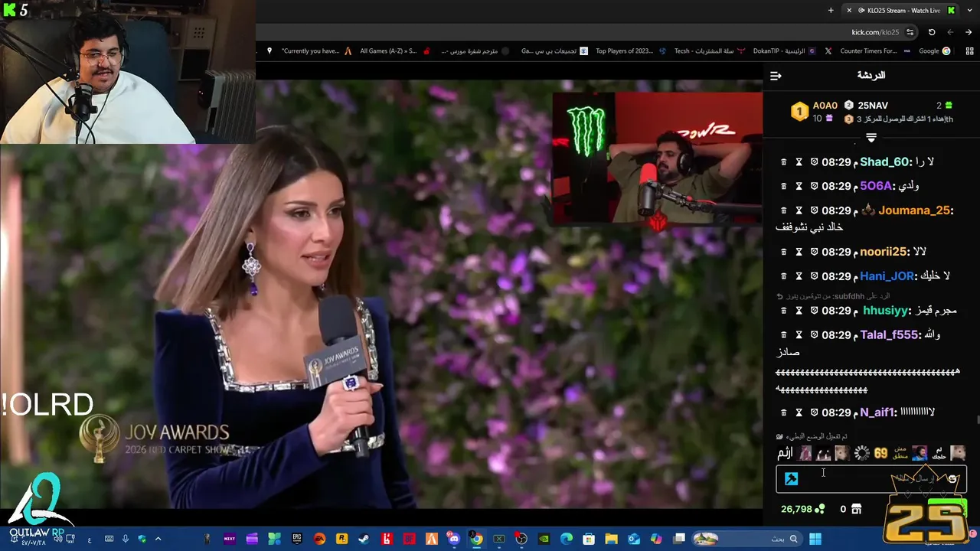Open Talal_f555's user profile
The image size is (980, 551).
click(x=889, y=335)
